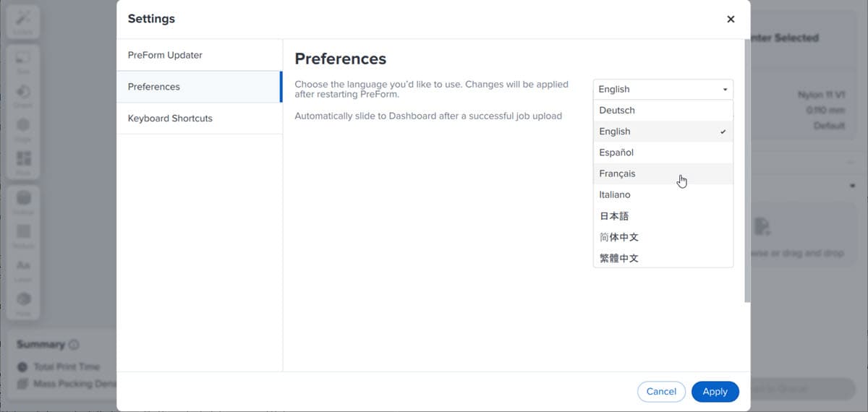This screenshot has height=412, width=868.
Task: Select 繁體中文 from the language list
Action: click(663, 257)
